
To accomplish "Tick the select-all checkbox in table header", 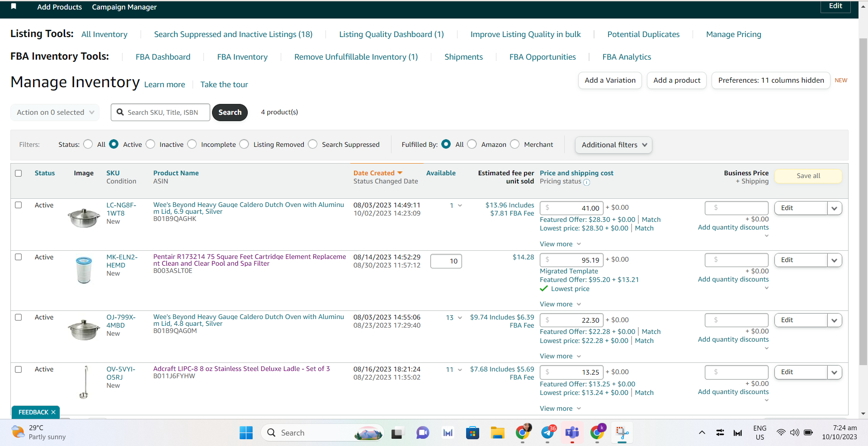I will [19, 173].
